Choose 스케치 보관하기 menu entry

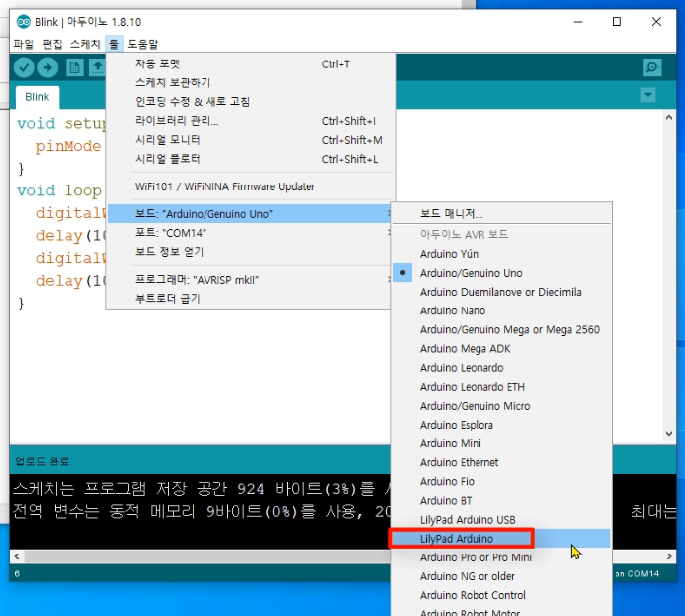tap(251, 83)
